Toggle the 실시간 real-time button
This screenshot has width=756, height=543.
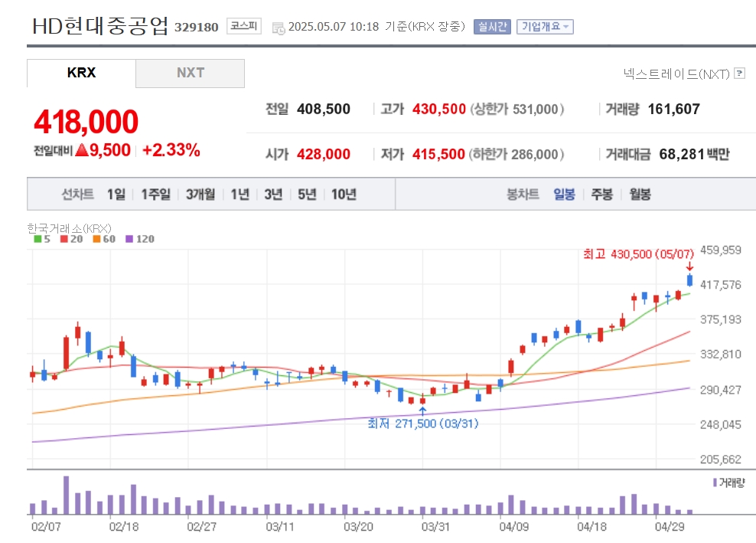(492, 27)
